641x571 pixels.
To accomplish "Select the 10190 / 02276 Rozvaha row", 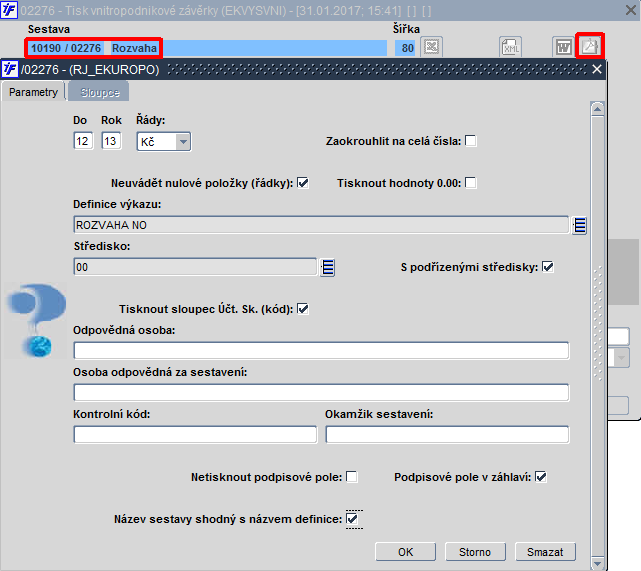I will [x=206, y=48].
